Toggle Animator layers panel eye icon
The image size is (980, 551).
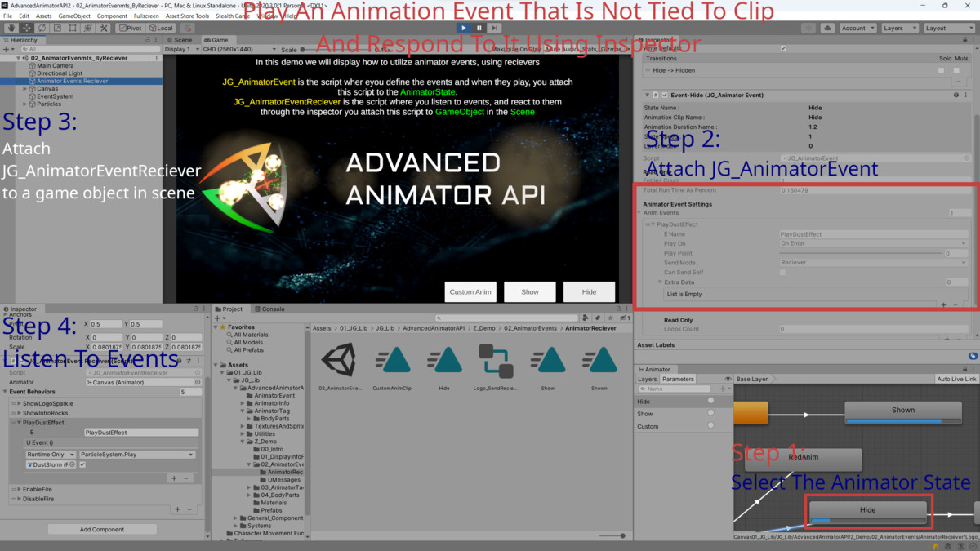point(728,379)
